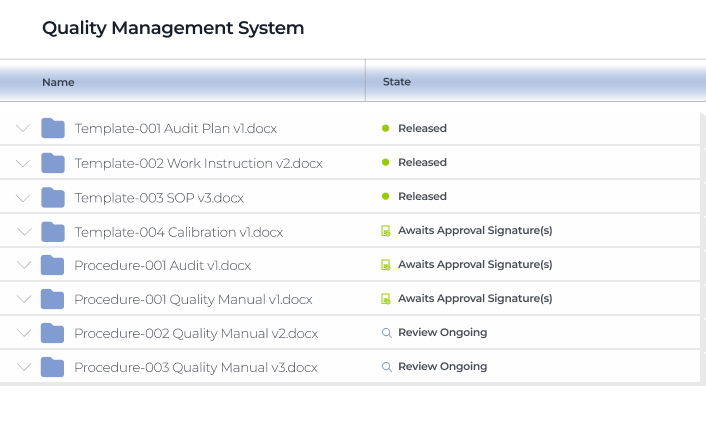Click the magnifier review icon for Procedure-002
Screen dimensions: 706x440
[386, 333]
